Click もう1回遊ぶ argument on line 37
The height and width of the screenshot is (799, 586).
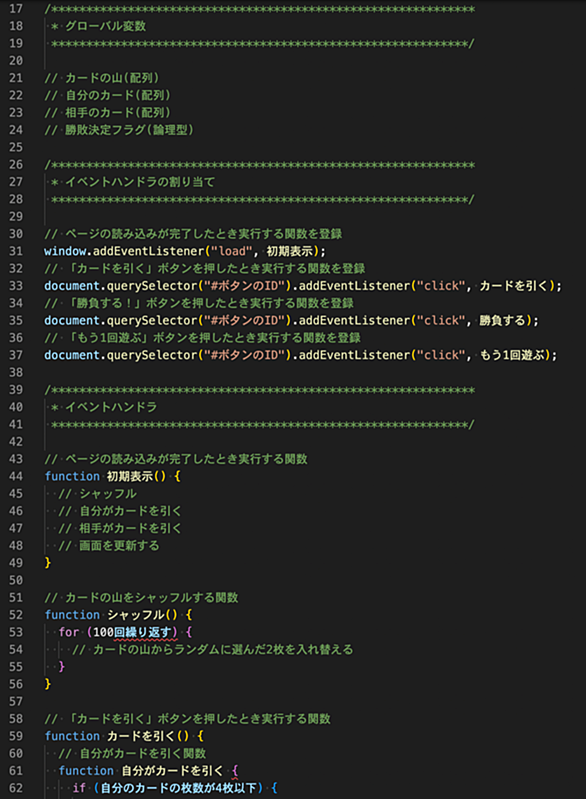(512, 355)
